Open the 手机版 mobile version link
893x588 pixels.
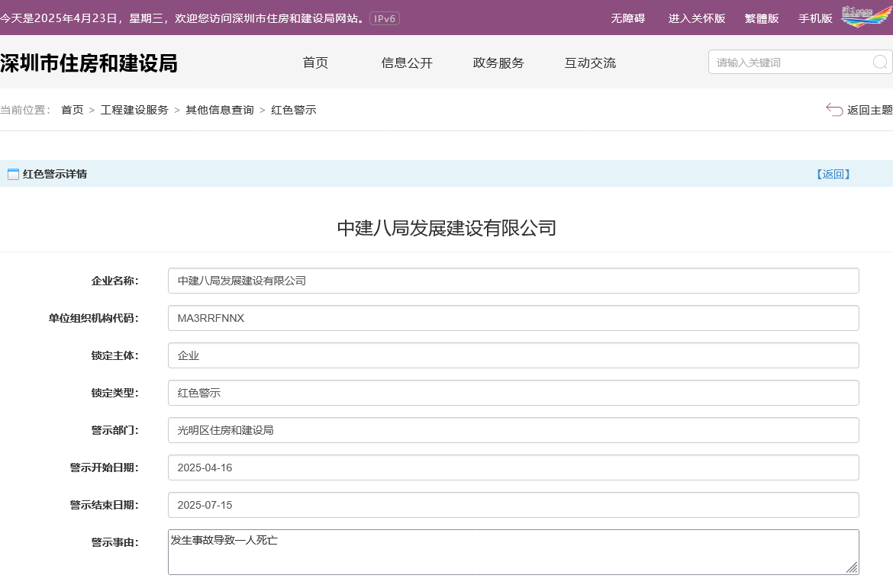point(815,18)
